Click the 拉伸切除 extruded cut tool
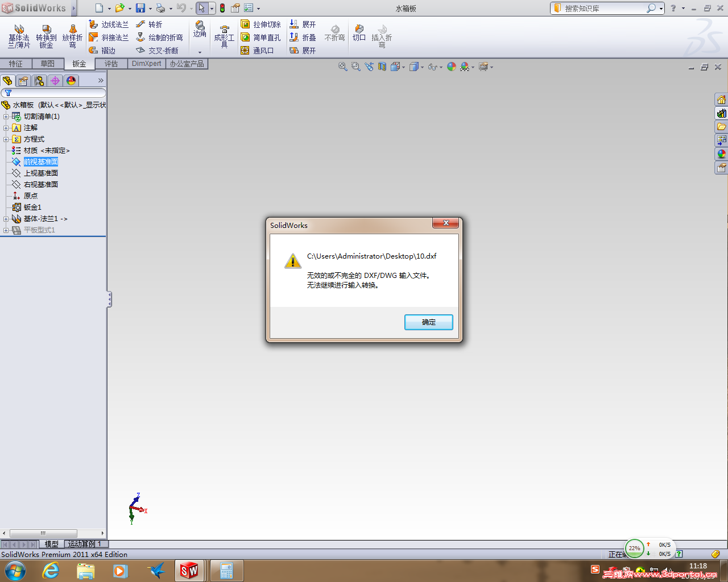728x582 pixels. [260, 24]
